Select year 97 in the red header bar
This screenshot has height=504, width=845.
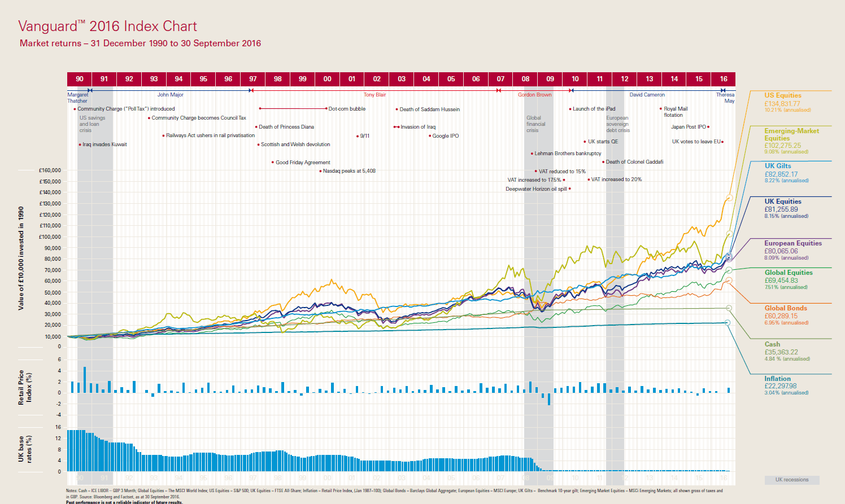253,79
